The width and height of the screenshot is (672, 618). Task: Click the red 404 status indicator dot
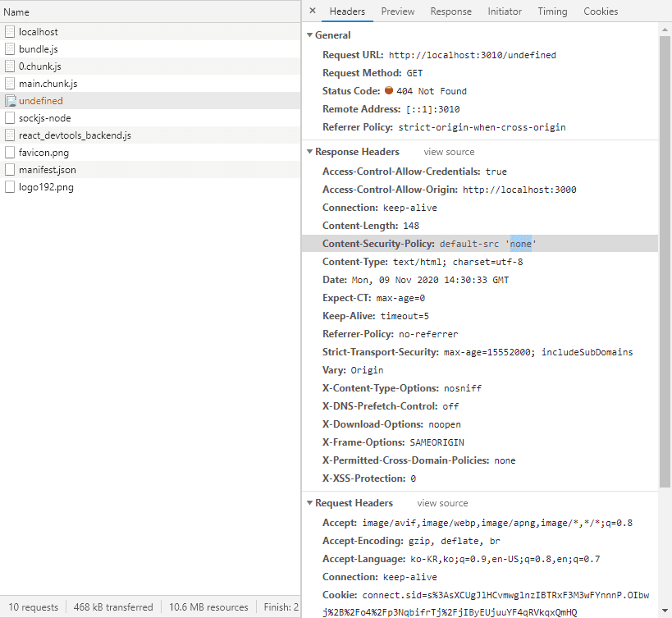tap(389, 90)
